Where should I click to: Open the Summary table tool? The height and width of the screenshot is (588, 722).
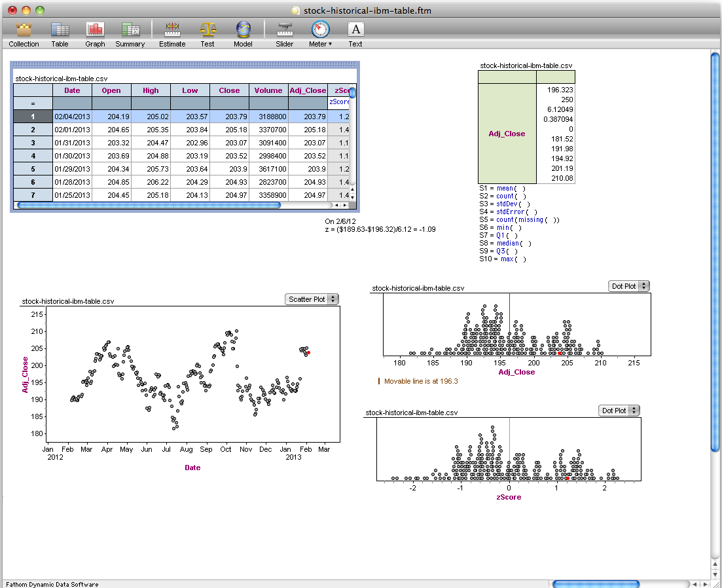pos(130,30)
